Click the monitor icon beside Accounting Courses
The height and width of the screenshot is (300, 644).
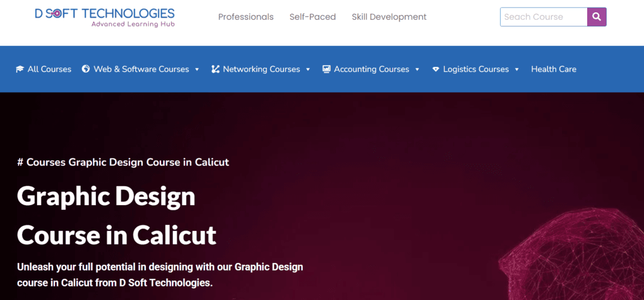click(x=327, y=69)
